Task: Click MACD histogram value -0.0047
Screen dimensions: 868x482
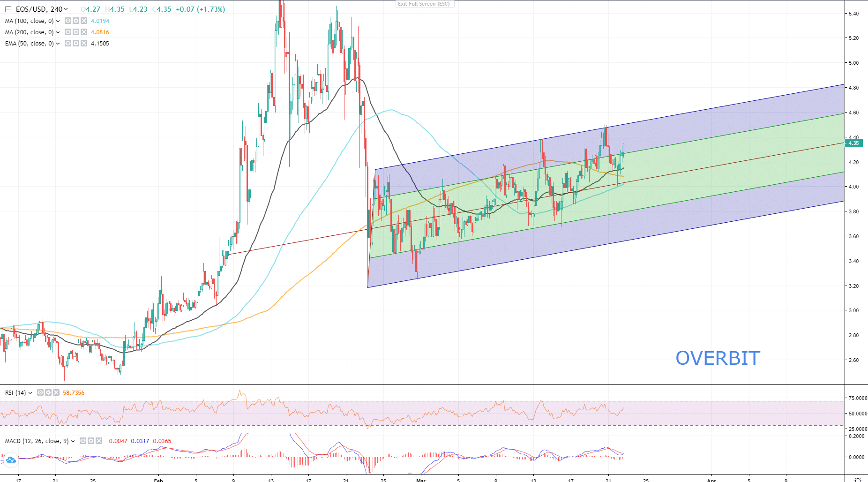Action: [x=116, y=441]
